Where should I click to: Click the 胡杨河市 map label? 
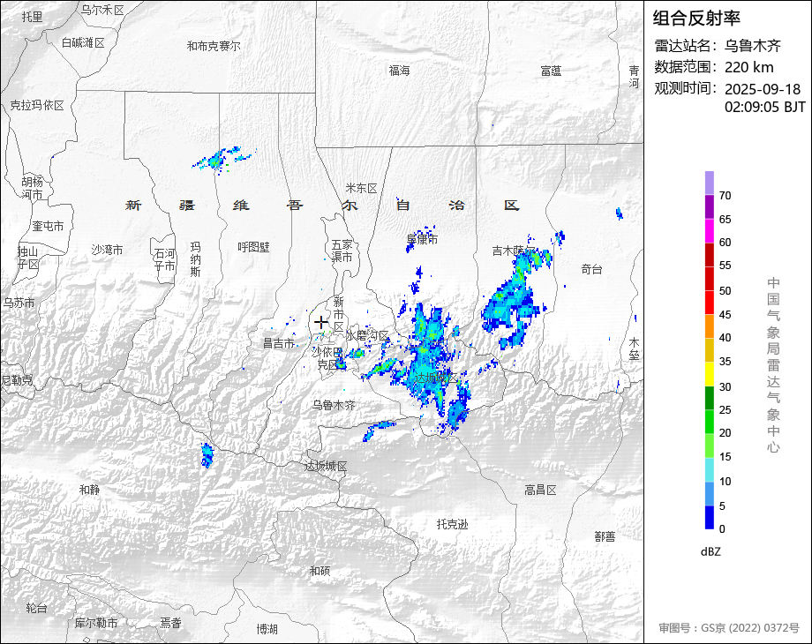click(32, 188)
